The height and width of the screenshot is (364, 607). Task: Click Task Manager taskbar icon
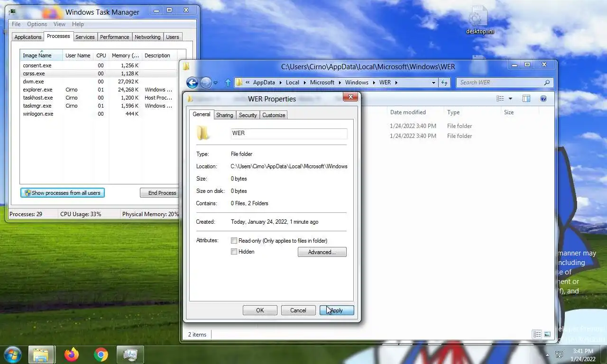(130, 355)
